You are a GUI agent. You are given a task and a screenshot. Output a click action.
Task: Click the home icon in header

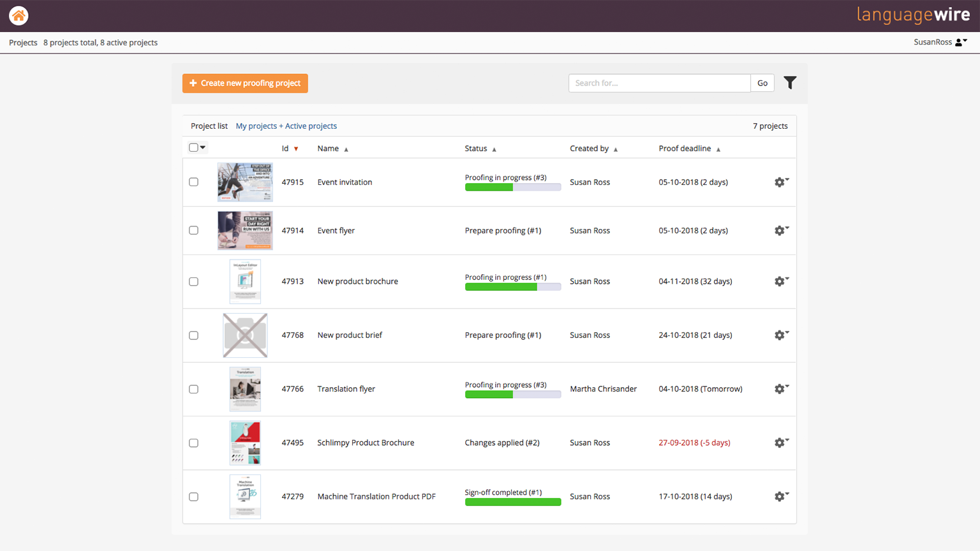(x=19, y=15)
